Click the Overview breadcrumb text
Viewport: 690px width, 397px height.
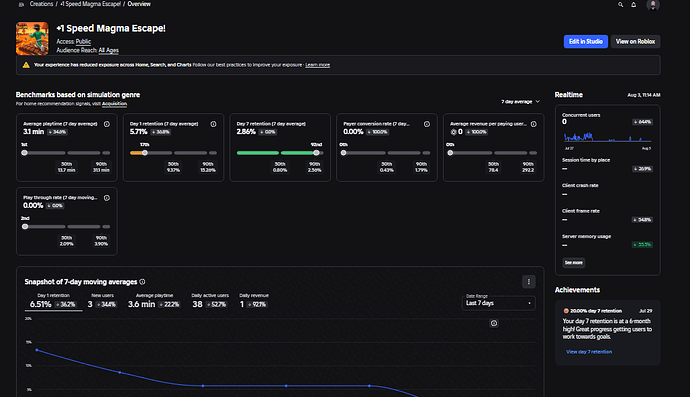tap(139, 4)
